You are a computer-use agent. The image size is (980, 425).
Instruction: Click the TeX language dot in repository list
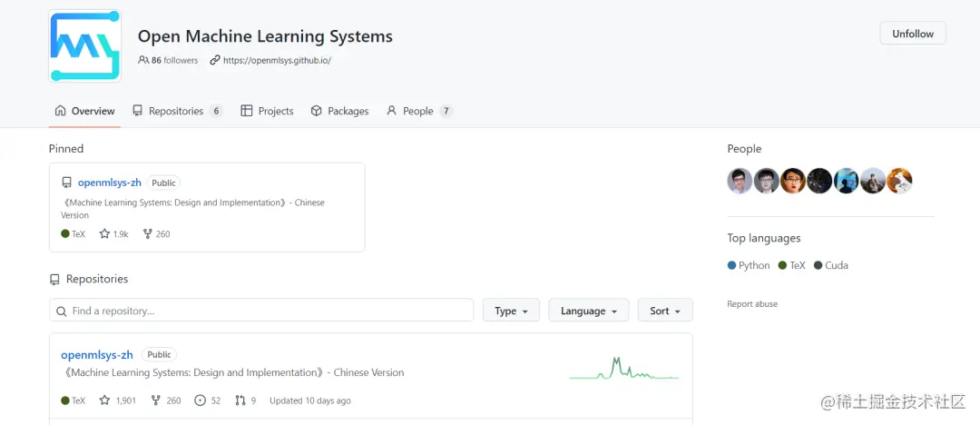pyautogui.click(x=65, y=400)
